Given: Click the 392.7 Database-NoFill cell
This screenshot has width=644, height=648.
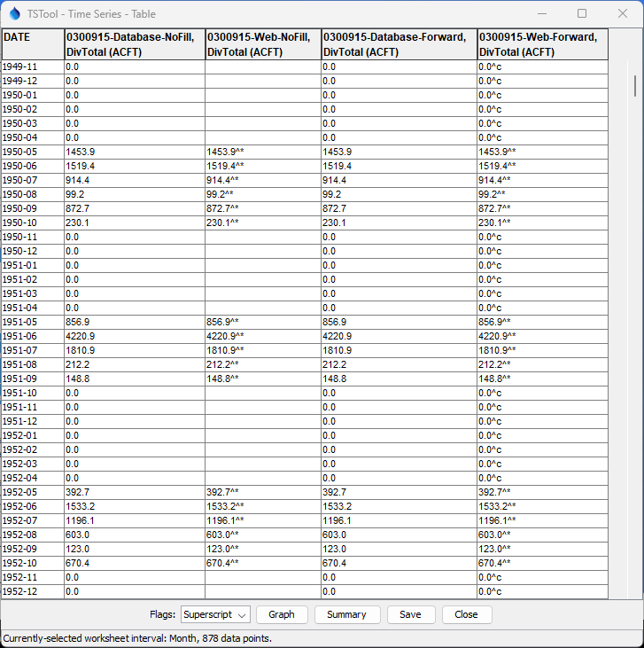Looking at the screenshot, I should (x=135, y=492).
